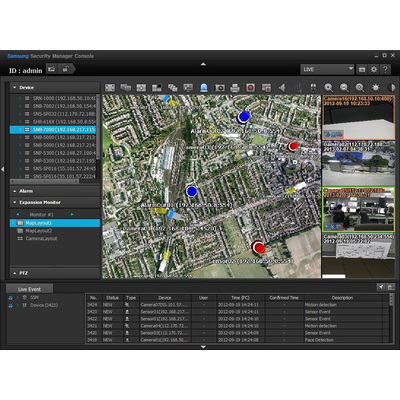Click the contrast half-circle icon

391,88
